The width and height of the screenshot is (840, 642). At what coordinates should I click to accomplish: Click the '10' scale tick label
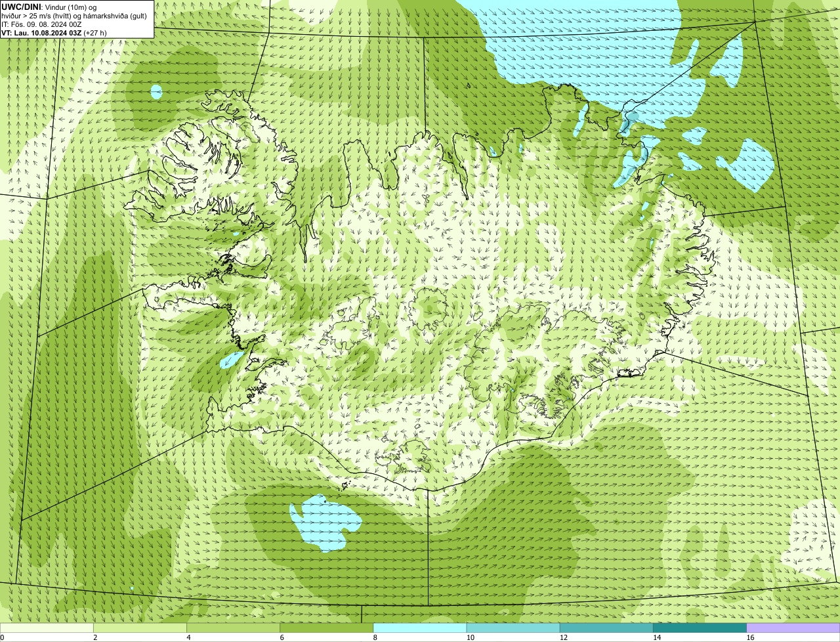point(470,637)
